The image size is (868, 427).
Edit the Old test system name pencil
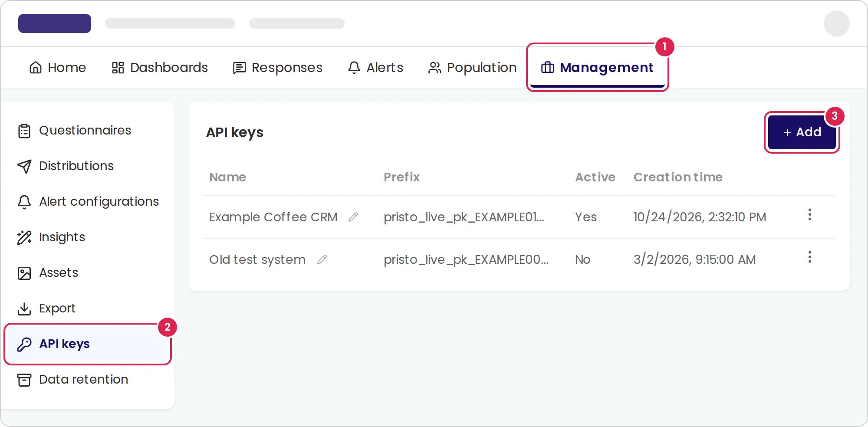pyautogui.click(x=322, y=259)
